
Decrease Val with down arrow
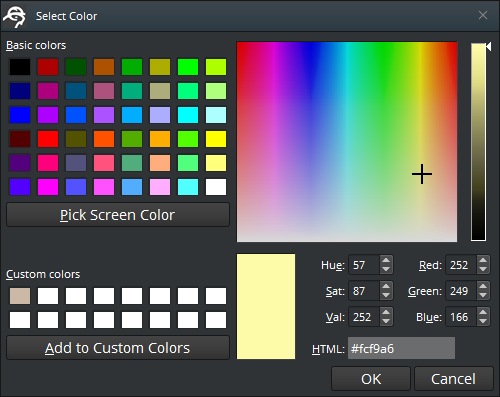[x=386, y=321]
